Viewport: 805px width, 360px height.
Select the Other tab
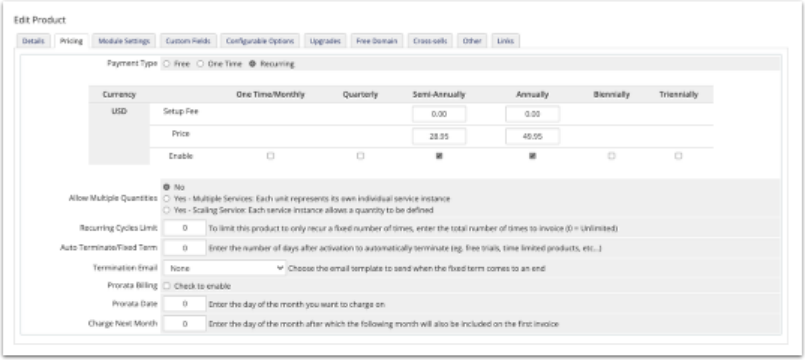click(472, 41)
